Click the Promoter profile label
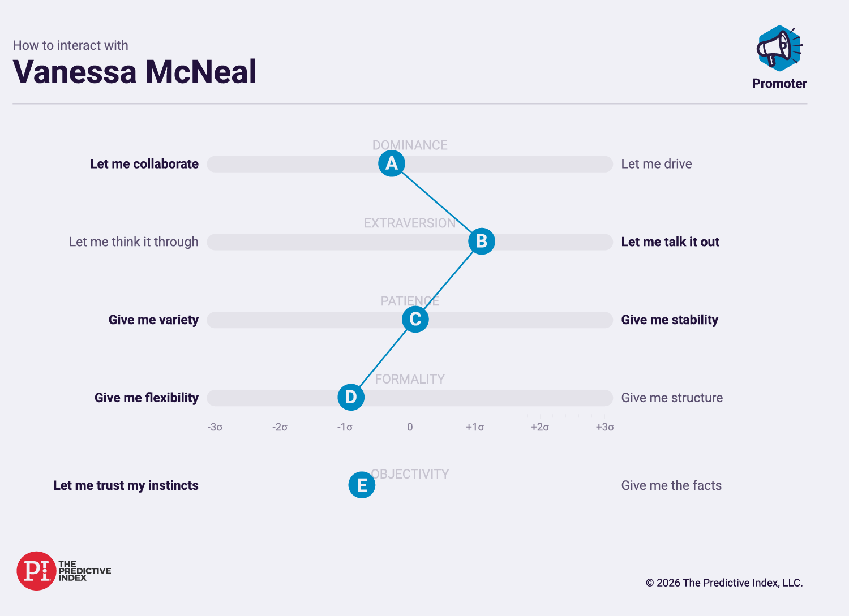849x616 pixels. pos(779,84)
